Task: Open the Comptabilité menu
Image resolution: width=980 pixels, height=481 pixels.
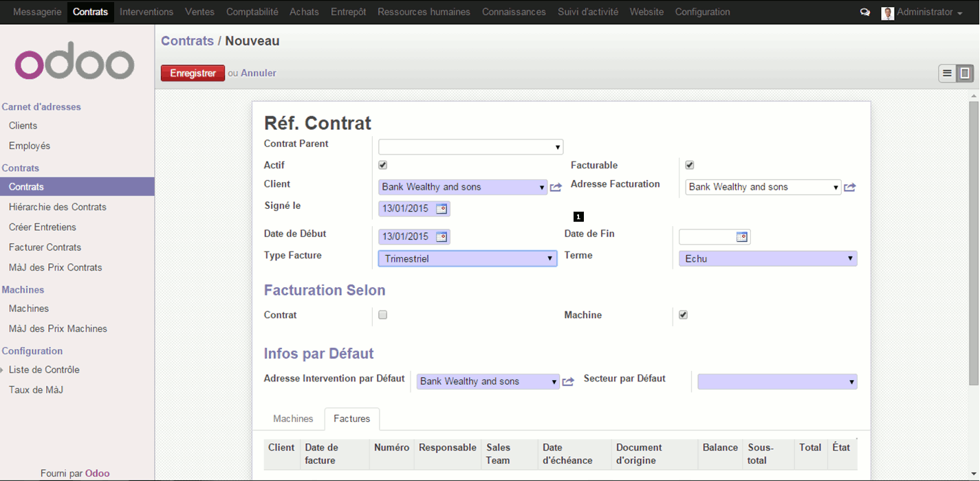Action: click(x=252, y=12)
